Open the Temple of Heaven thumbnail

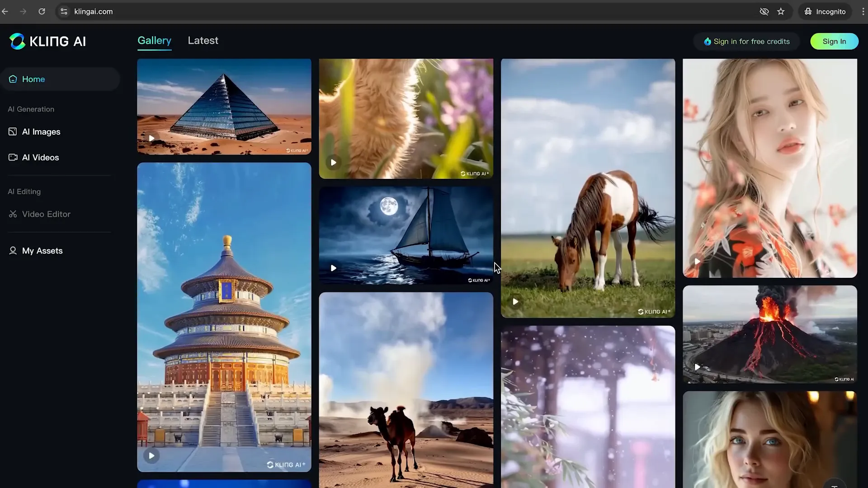pyautogui.click(x=224, y=316)
